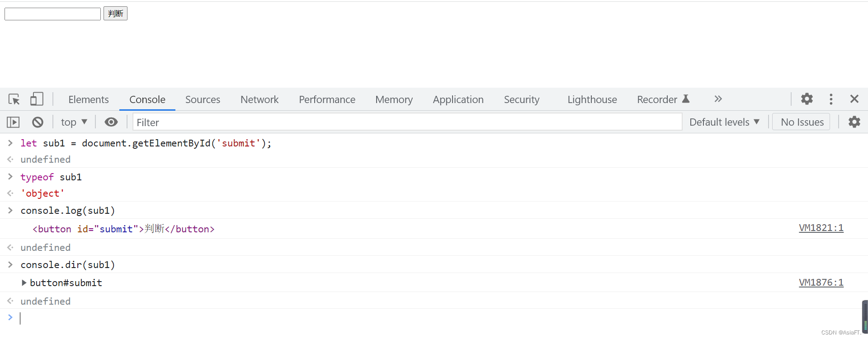This screenshot has width=868, height=339.
Task: Open the Default levels dropdown
Action: click(724, 122)
